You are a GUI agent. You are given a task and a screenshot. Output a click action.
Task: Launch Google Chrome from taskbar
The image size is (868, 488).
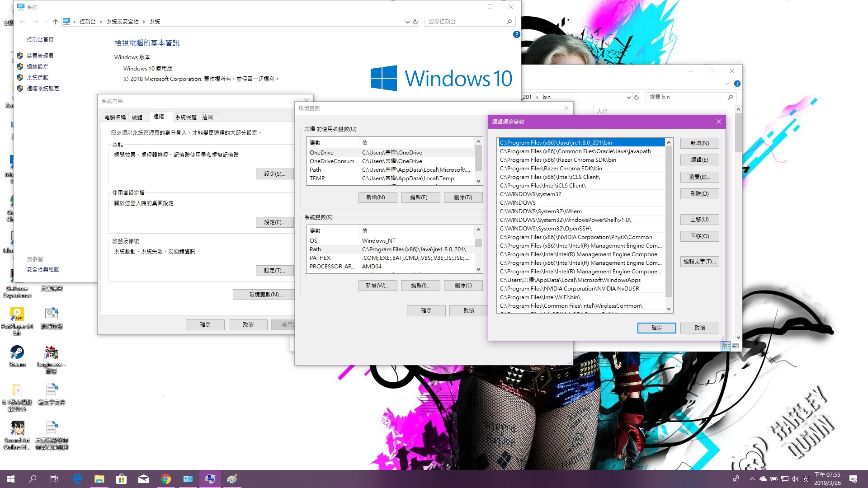[x=165, y=479]
